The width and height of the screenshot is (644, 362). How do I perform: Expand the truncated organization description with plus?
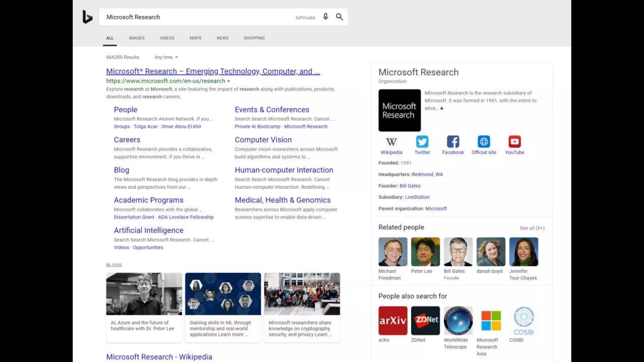[x=441, y=108]
